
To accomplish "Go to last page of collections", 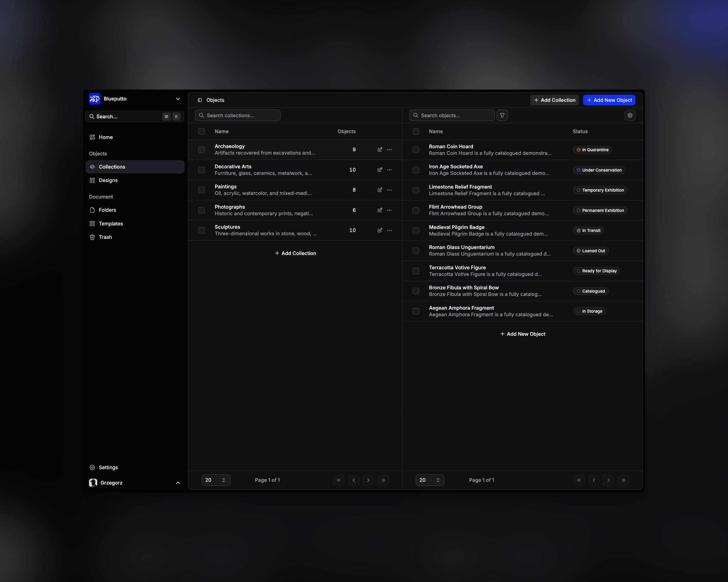I will [383, 480].
